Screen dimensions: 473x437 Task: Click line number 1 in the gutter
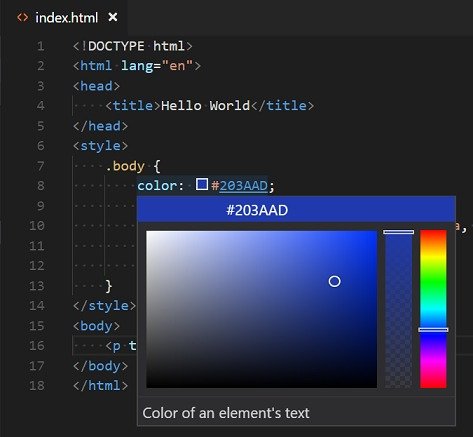coord(40,46)
